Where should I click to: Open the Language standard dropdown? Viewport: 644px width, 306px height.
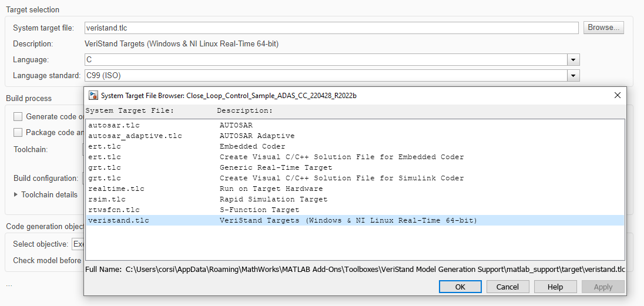pos(573,76)
